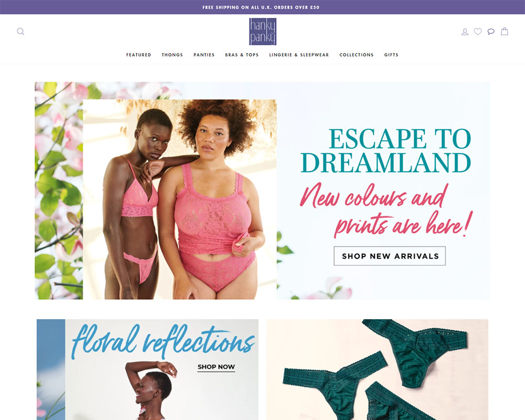
Task: Open the Collections menu
Action: (356, 55)
